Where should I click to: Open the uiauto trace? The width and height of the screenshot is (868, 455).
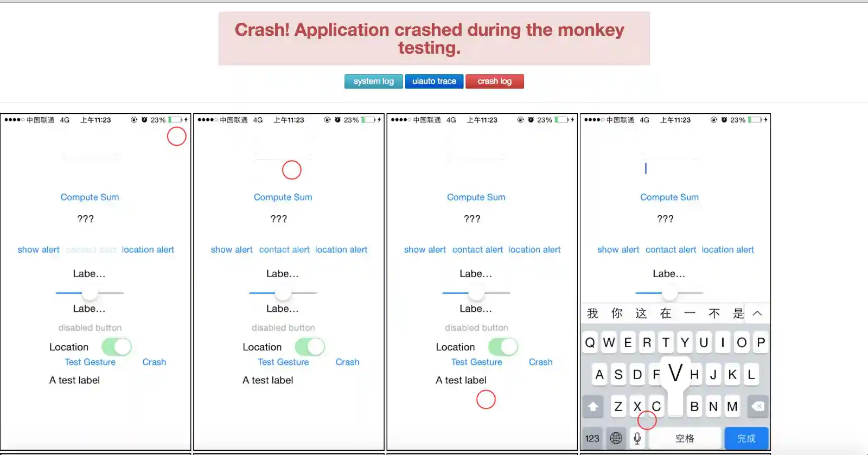click(x=434, y=81)
